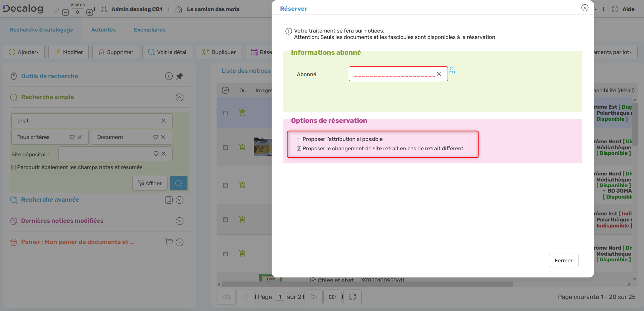Clear the 'chat' search text with X
Viewport: 644px width, 311px height.
coord(164,121)
